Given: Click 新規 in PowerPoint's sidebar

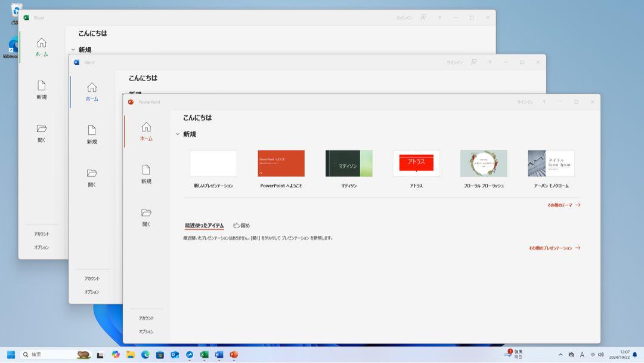Looking at the screenshot, I should (146, 174).
